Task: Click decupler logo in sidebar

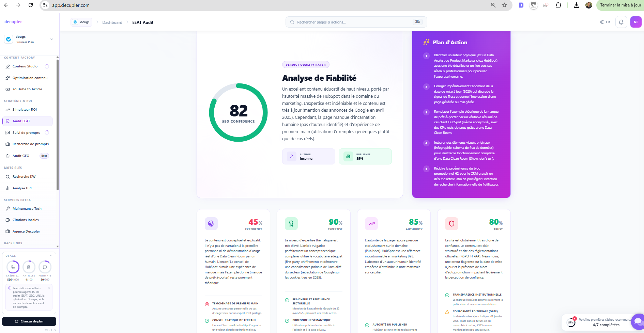Action: point(13,22)
